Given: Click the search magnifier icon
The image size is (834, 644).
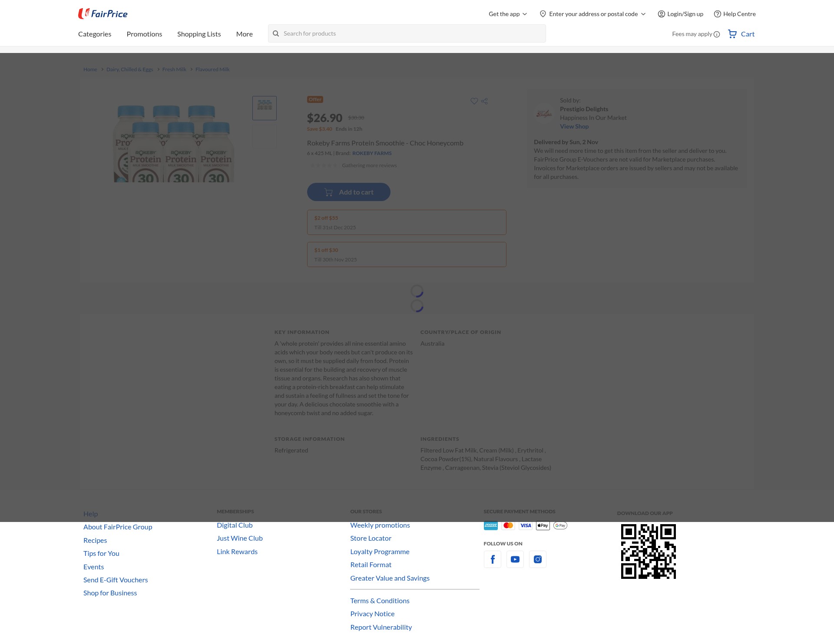Looking at the screenshot, I should coord(276,33).
